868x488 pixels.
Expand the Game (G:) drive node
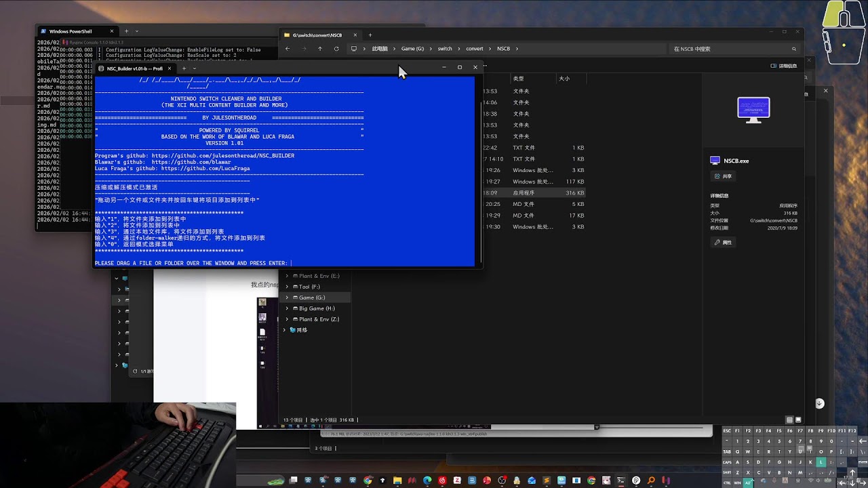(x=287, y=298)
